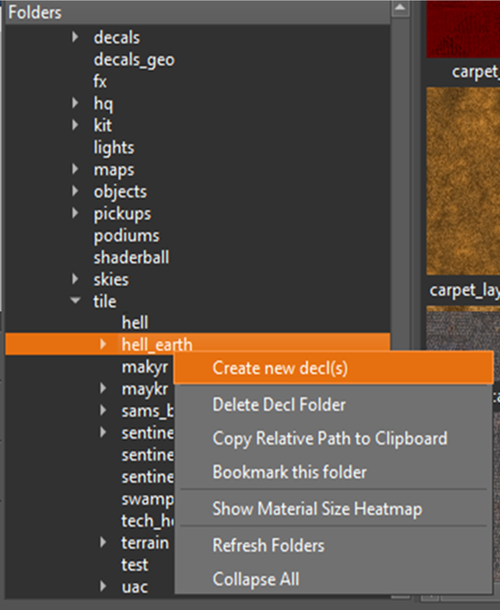Expand the objects folder arrow
The image size is (500, 610).
pos(75,191)
